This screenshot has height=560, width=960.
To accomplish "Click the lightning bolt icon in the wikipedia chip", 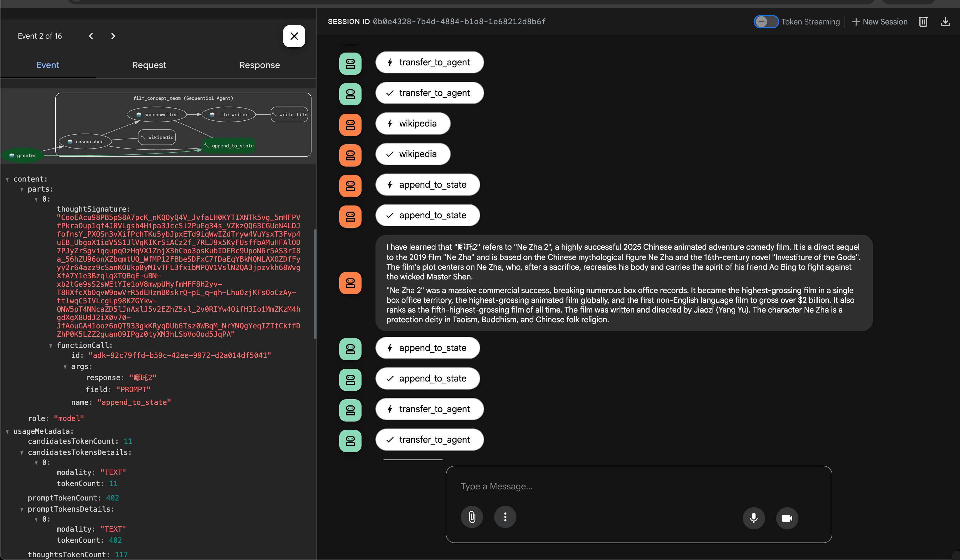I will (390, 123).
